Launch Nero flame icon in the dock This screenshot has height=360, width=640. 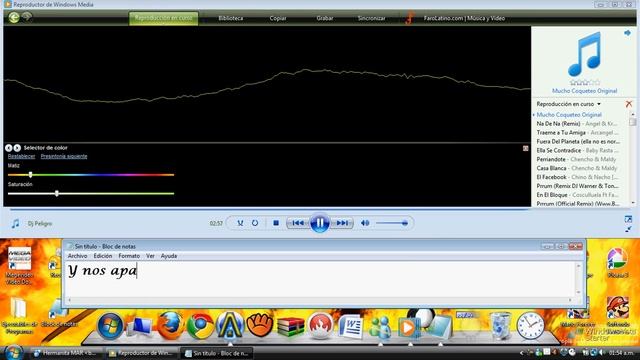[x=320, y=326]
